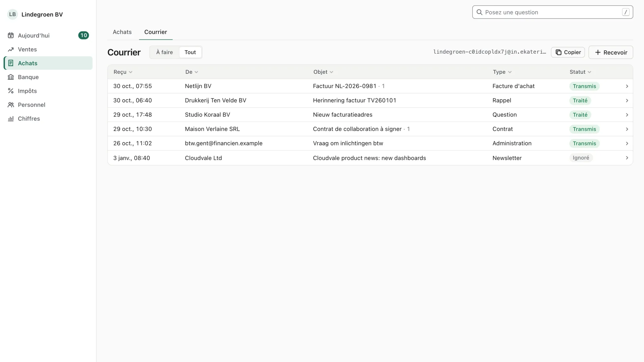Click the search magnifier icon
The image size is (644, 362).
479,12
